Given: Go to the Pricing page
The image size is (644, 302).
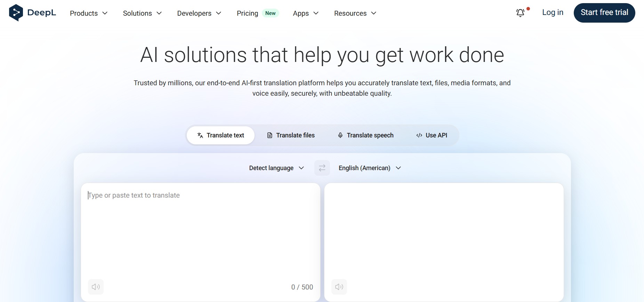Looking at the screenshot, I should coord(247,13).
